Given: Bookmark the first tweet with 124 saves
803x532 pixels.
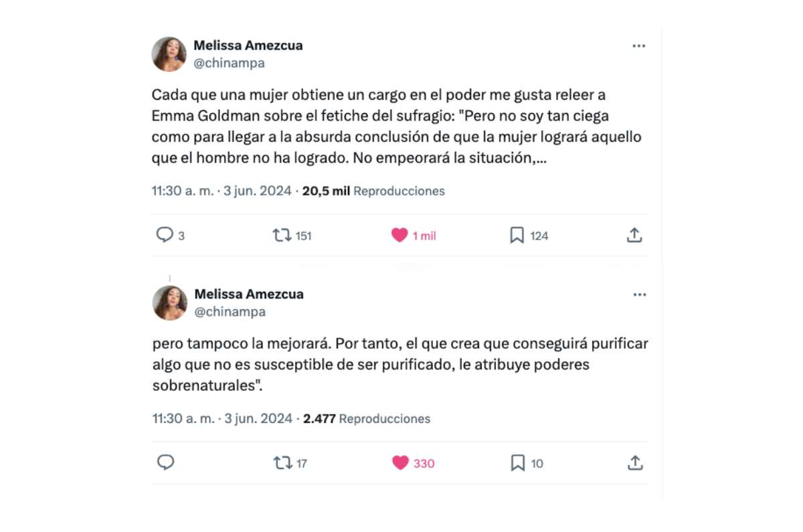Looking at the screenshot, I should (517, 236).
